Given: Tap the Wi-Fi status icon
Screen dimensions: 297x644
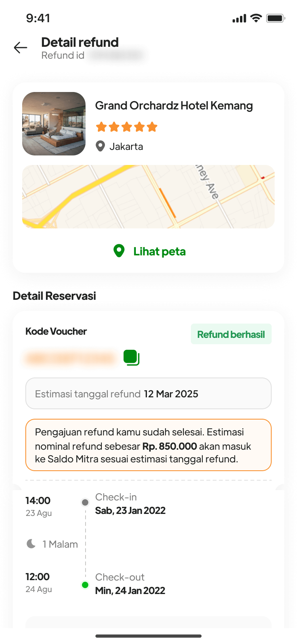Looking at the screenshot, I should 256,18.
